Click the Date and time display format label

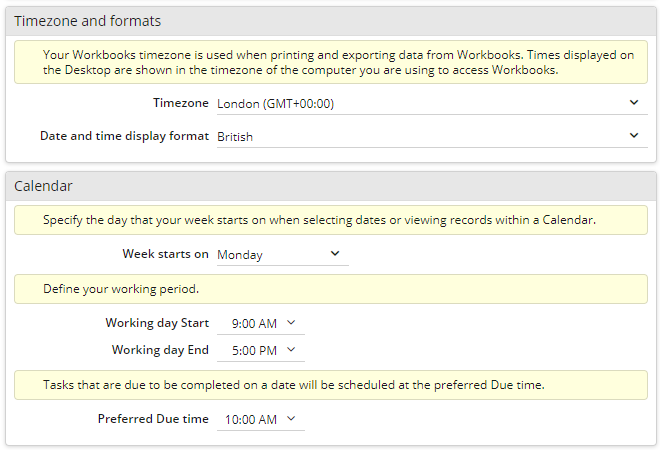click(124, 136)
